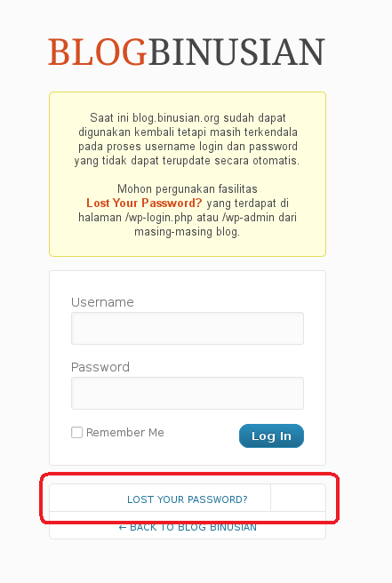The image size is (392, 583).
Task: Click the BLOGBINUSIAN logo header
Action: click(x=187, y=52)
